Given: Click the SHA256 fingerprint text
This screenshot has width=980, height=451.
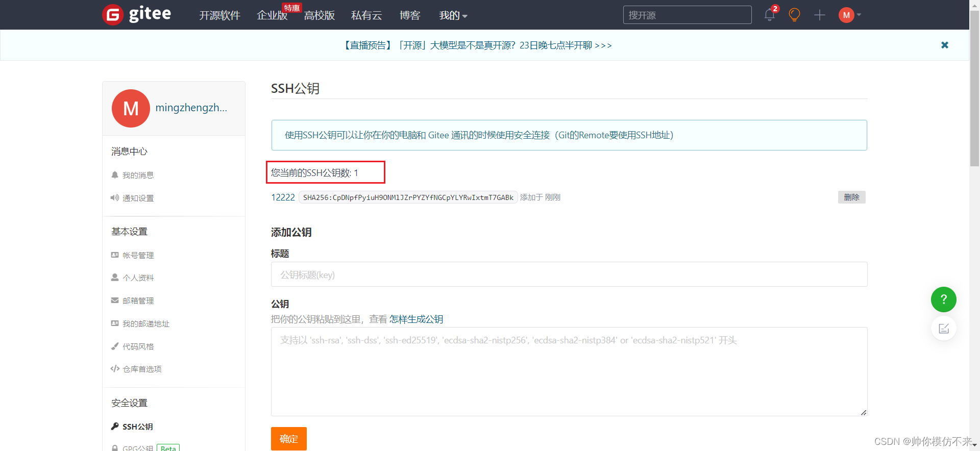Looking at the screenshot, I should click(x=408, y=197).
